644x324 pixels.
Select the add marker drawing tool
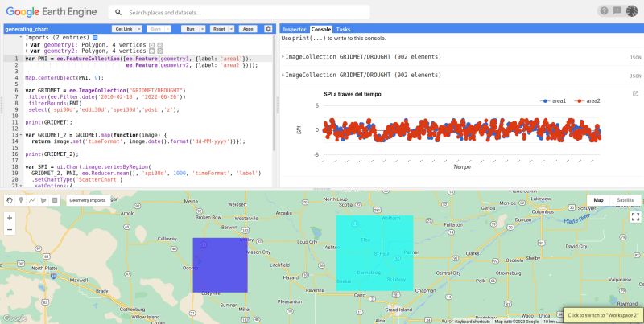(21, 200)
